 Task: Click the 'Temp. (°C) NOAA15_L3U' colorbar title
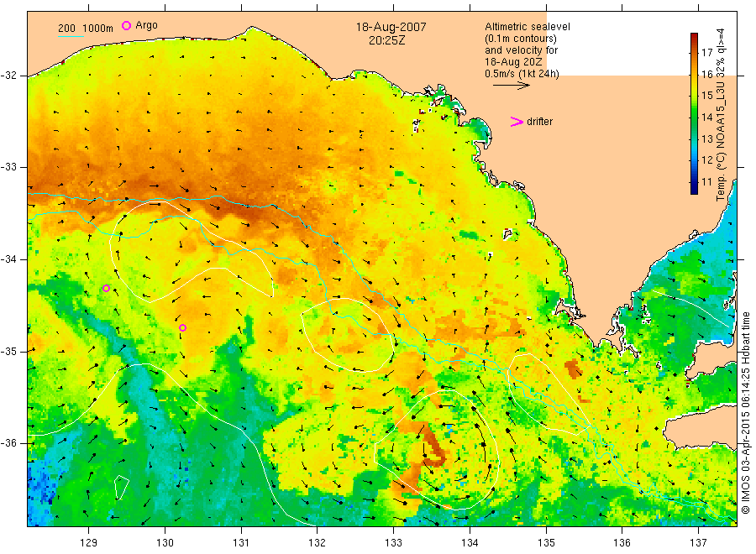click(x=721, y=141)
